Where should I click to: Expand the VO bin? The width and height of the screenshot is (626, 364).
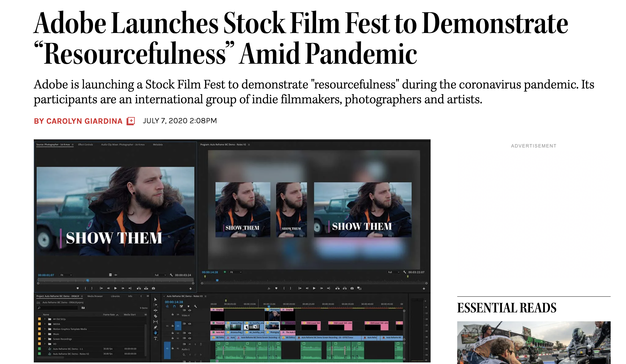tap(45, 344)
